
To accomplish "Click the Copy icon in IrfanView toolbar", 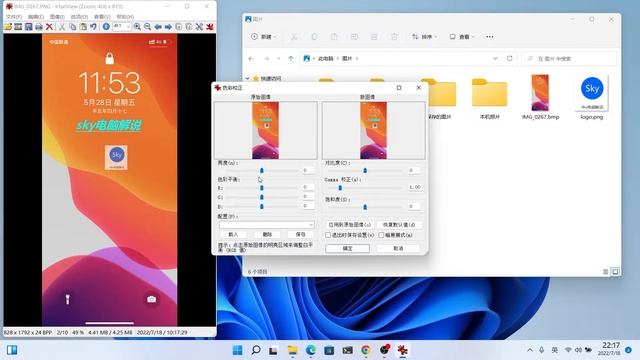I will [x=73, y=27].
